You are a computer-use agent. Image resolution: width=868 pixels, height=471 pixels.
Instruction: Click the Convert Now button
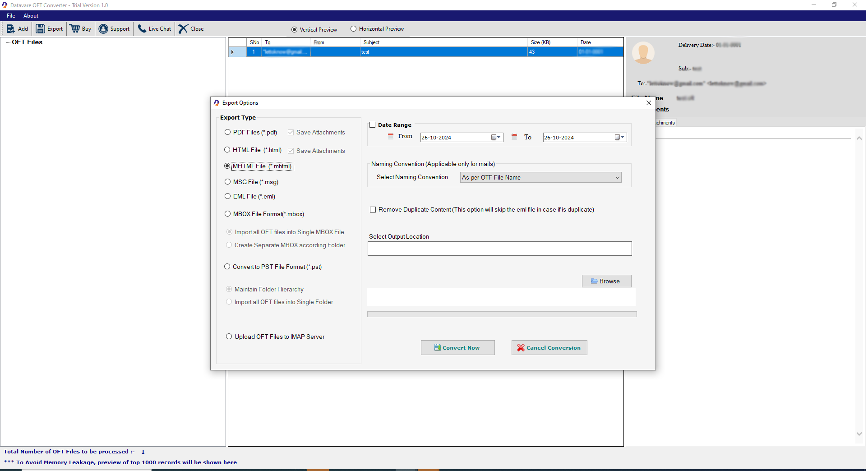click(457, 348)
